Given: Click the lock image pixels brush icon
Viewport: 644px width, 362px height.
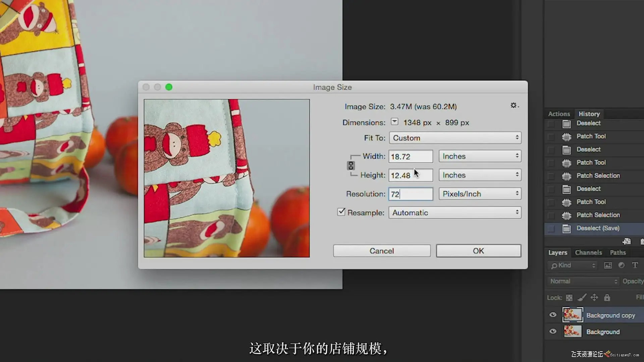Looking at the screenshot, I should (582, 298).
